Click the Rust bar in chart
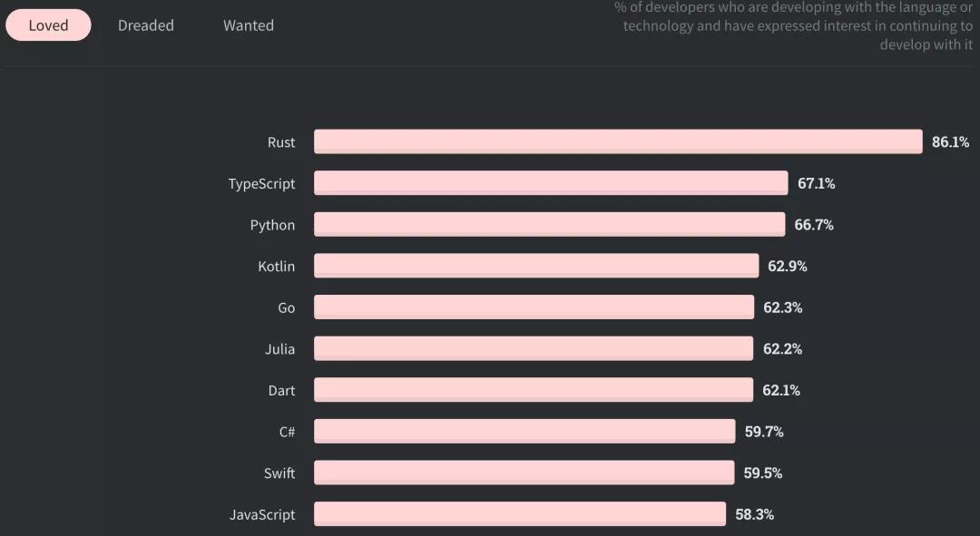The width and height of the screenshot is (980, 536). coord(618,141)
